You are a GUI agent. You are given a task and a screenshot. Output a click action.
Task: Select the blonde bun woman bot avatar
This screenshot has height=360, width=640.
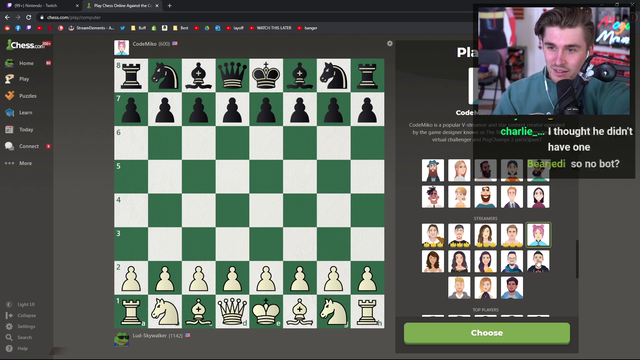point(459,197)
